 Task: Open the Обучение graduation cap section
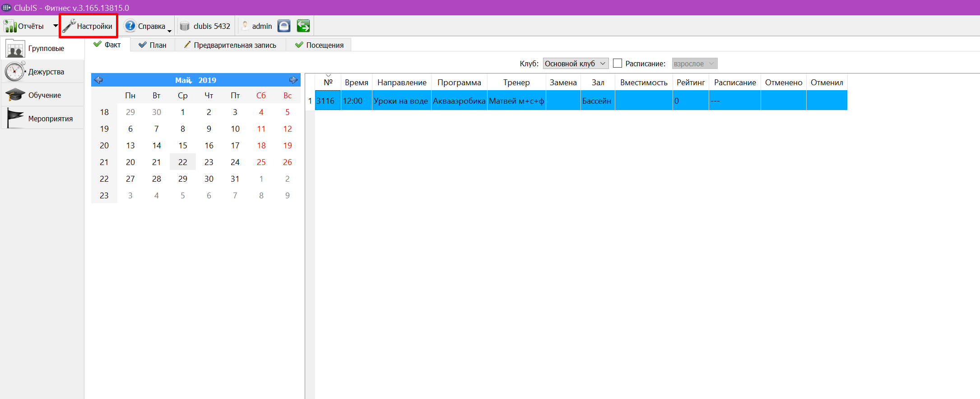42,95
